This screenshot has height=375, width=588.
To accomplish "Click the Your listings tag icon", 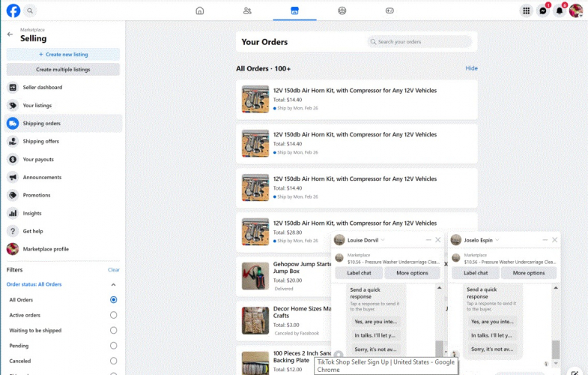I will tap(13, 106).
